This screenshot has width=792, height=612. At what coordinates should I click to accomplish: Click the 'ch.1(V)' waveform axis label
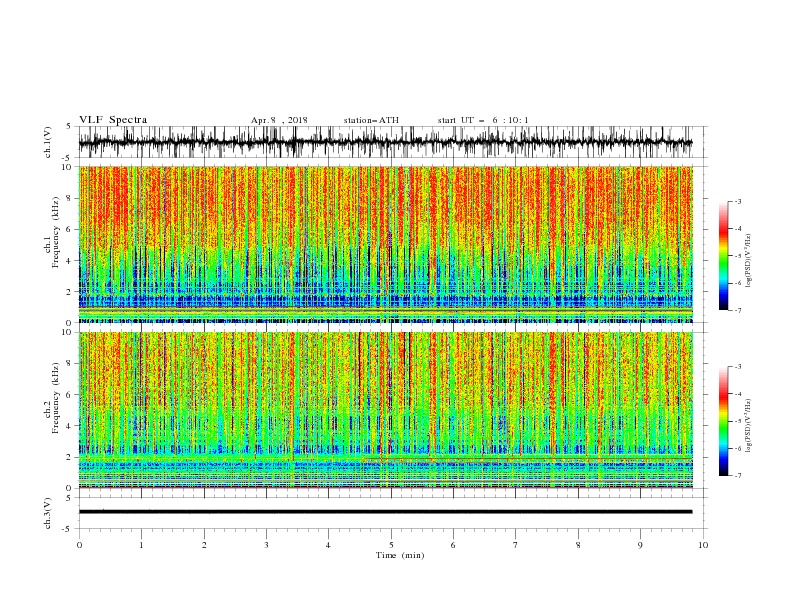(x=48, y=142)
